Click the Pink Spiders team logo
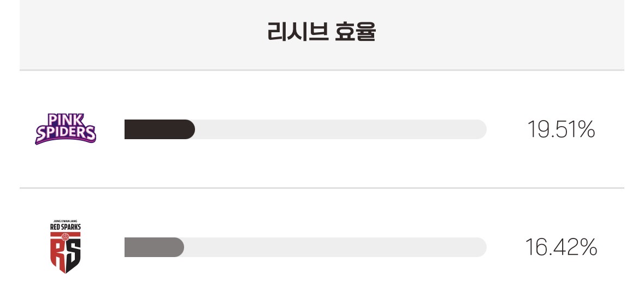The width and height of the screenshot is (644, 304). [66, 129]
